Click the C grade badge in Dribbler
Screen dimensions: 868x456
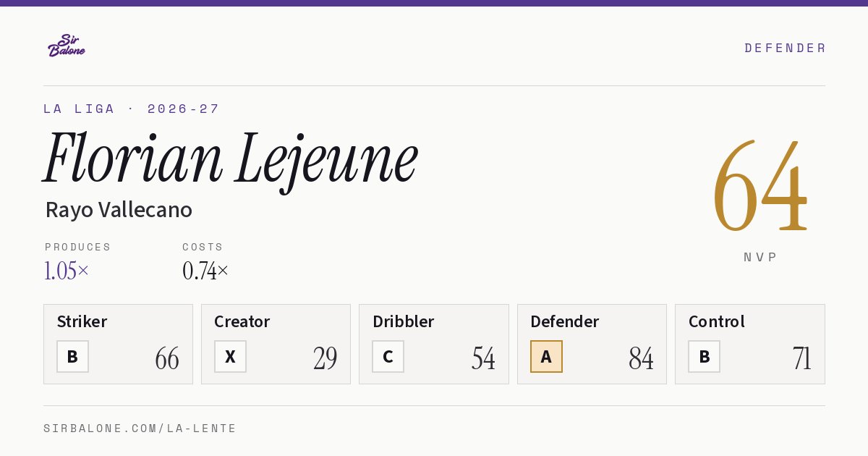pyautogui.click(x=388, y=356)
